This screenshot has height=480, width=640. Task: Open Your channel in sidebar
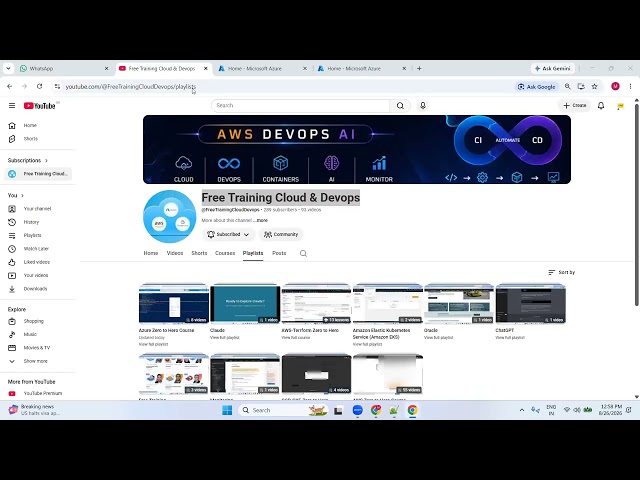(x=37, y=209)
